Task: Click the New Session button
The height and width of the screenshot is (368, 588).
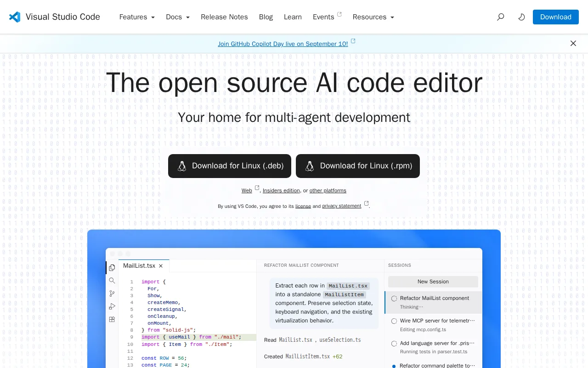Action: tap(433, 282)
